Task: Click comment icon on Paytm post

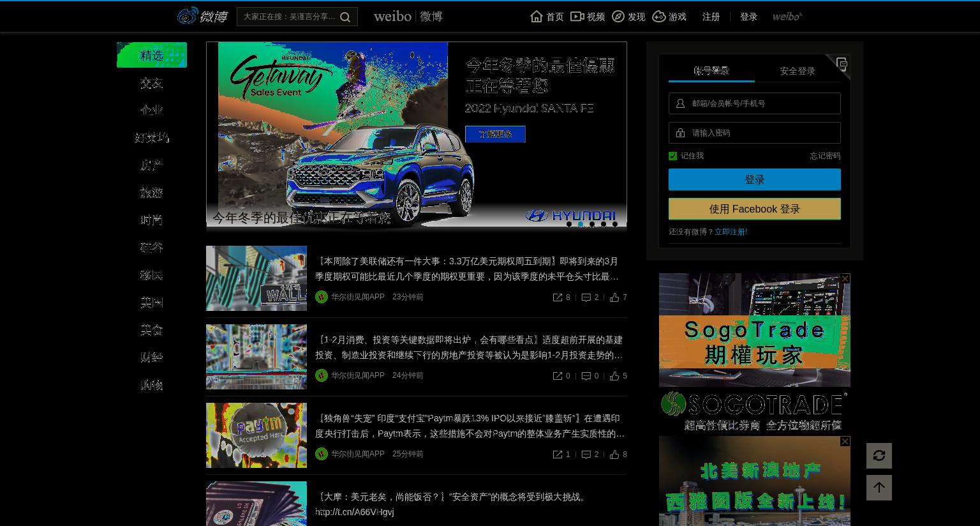Action: pyautogui.click(x=586, y=455)
